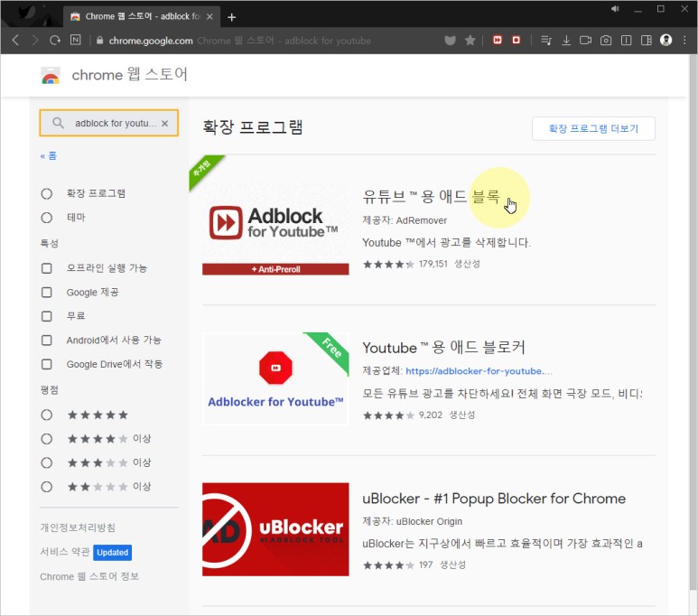This screenshot has width=698, height=616.
Task: Take a screenshot with the camera icon
Action: [x=606, y=41]
